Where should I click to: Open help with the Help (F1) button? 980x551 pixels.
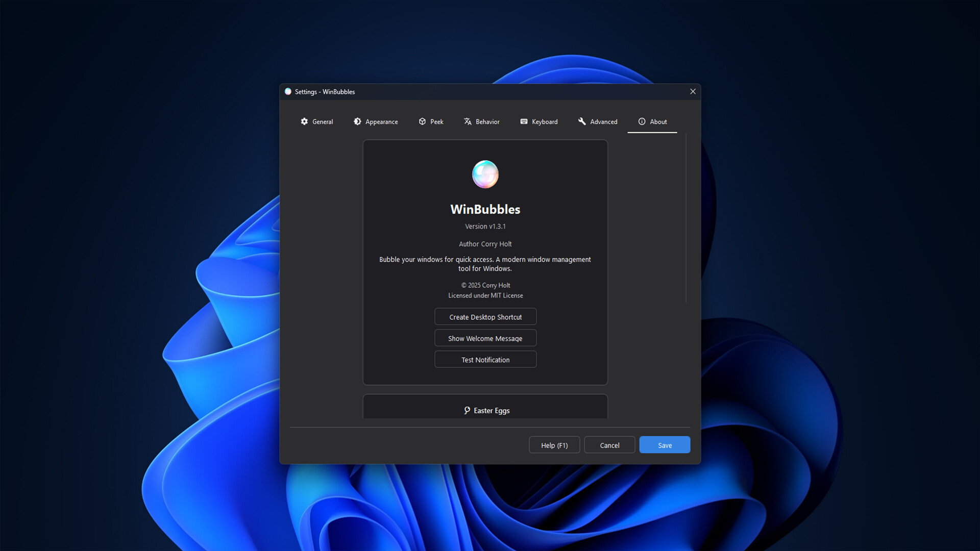(x=554, y=444)
